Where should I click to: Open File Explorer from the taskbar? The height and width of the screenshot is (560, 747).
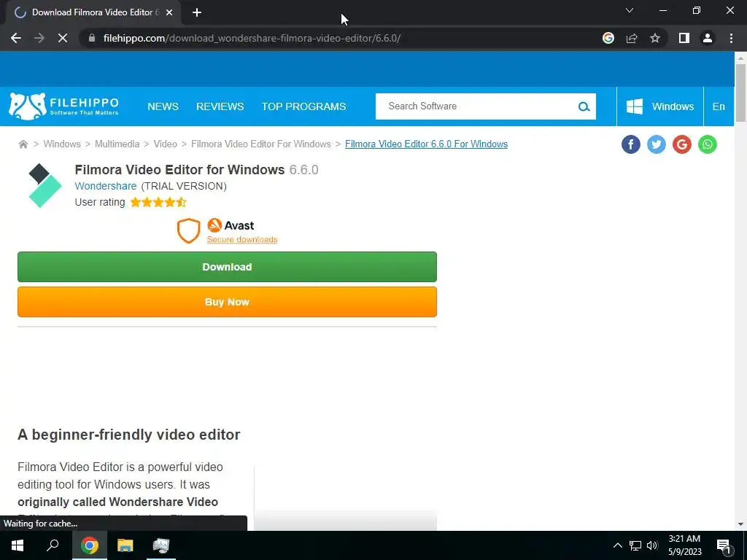click(125, 545)
